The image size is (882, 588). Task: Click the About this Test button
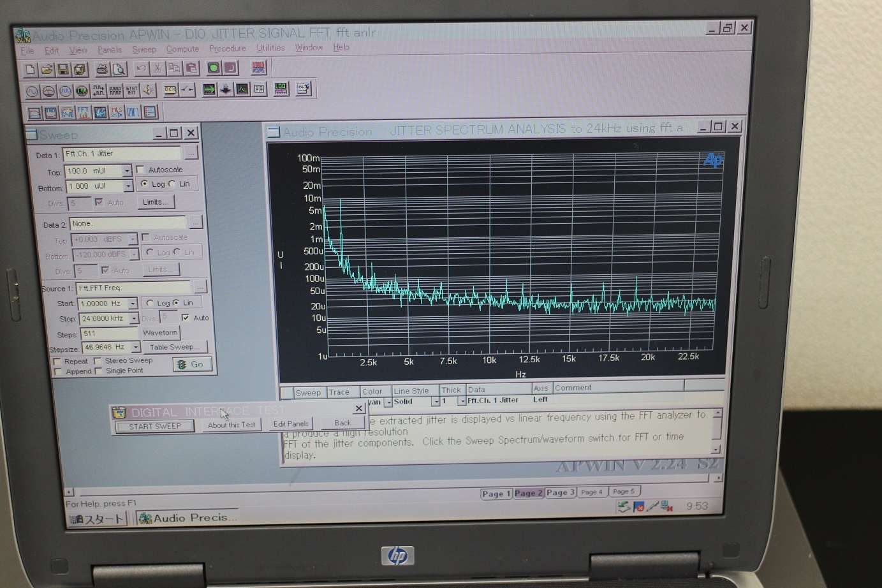(x=232, y=425)
